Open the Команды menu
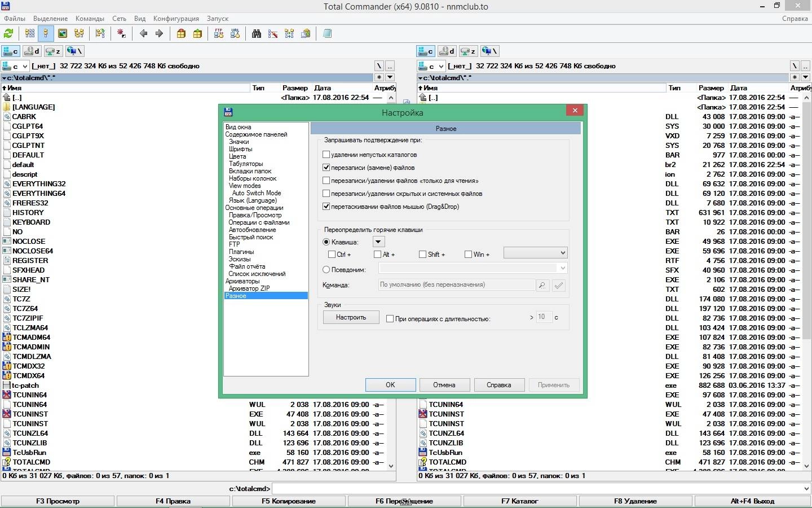 coord(90,19)
